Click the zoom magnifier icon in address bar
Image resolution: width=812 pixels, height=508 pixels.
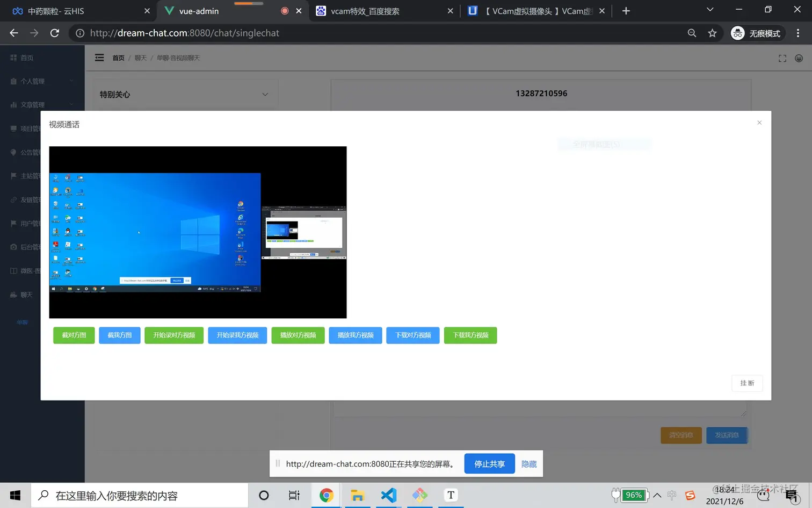pos(692,33)
